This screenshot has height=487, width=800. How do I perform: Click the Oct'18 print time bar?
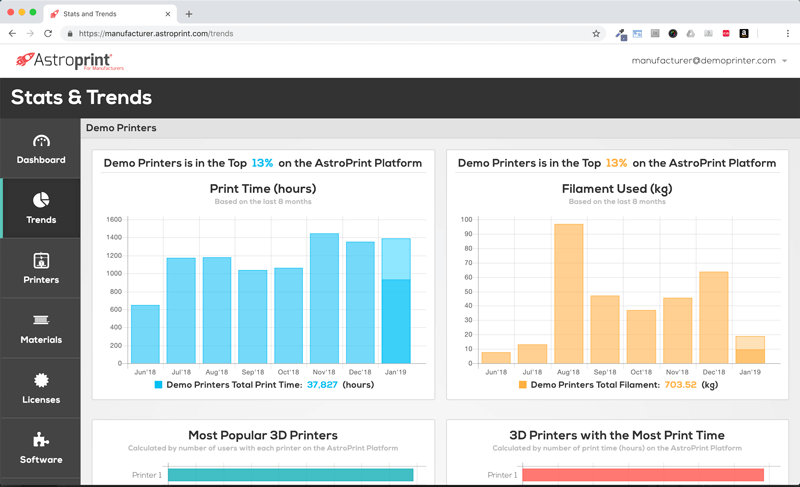coord(289,316)
